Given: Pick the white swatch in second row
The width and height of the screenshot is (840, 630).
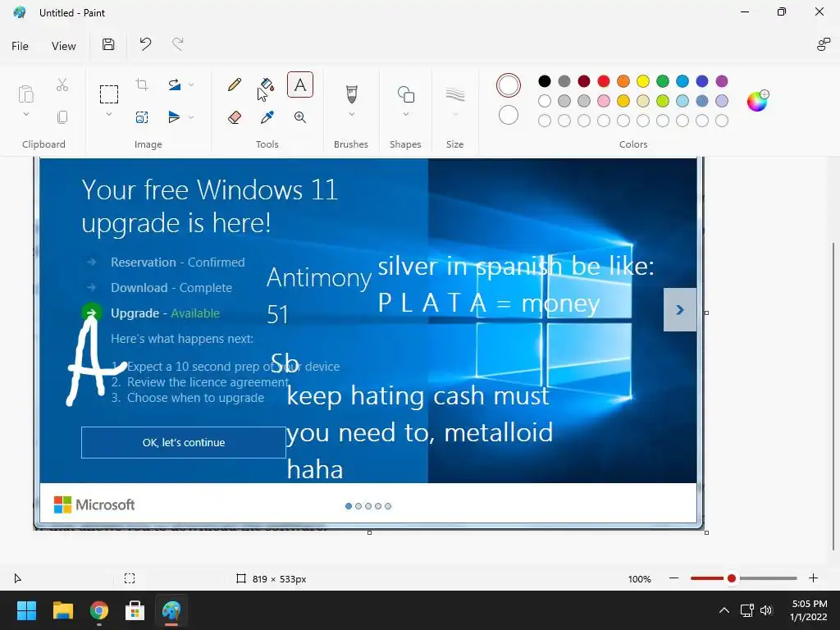Looking at the screenshot, I should point(545,101).
